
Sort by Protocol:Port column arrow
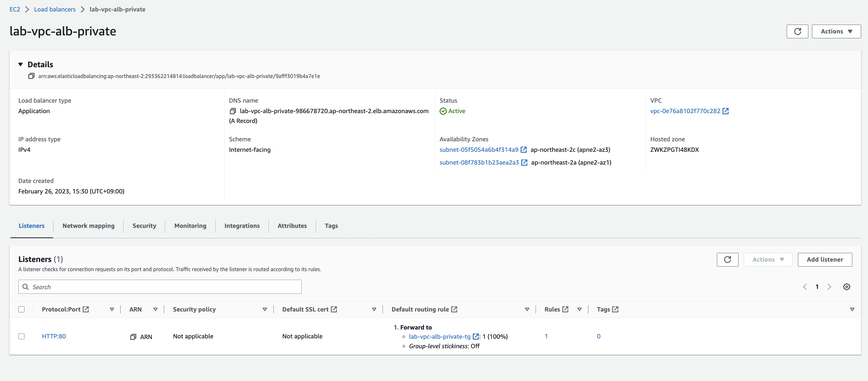pos(112,310)
